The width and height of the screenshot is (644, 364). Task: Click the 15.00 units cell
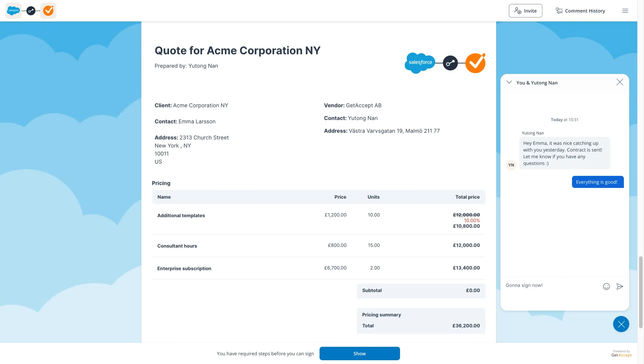tap(374, 245)
